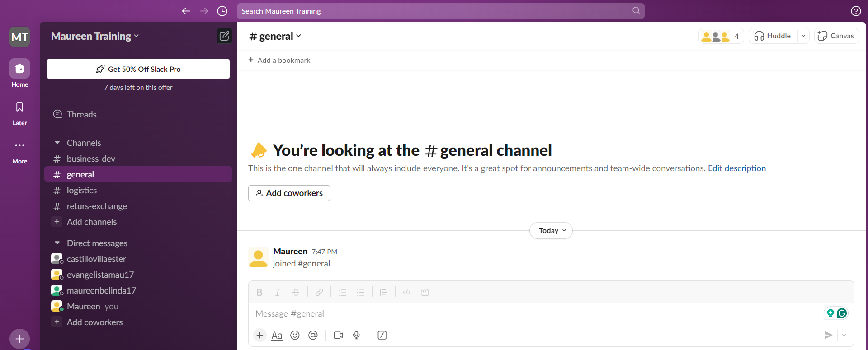Screen dimensions: 868x350
Task: Open the #general channel details dropdown
Action: 275,36
